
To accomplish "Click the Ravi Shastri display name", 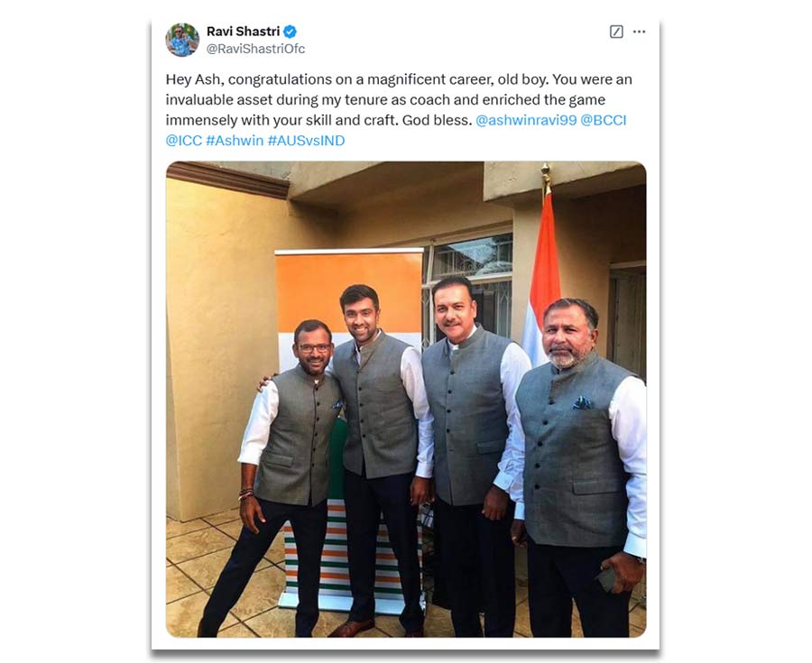I will point(243,32).
